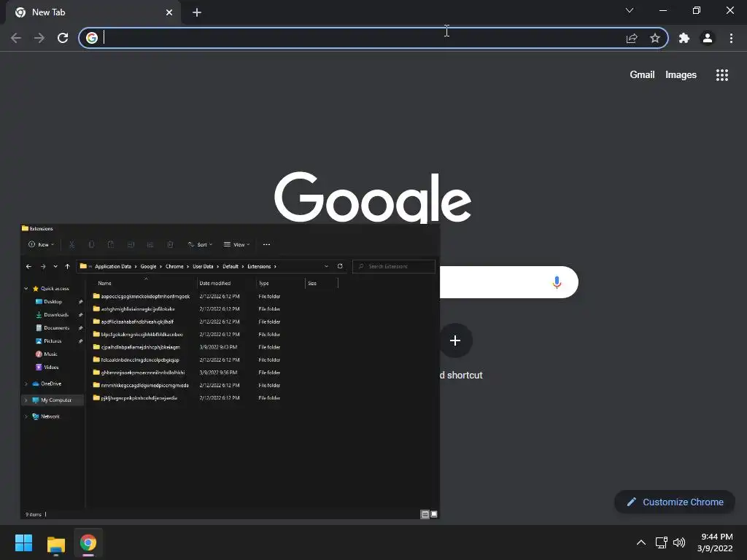Expand the My Computer tree node

point(26,400)
